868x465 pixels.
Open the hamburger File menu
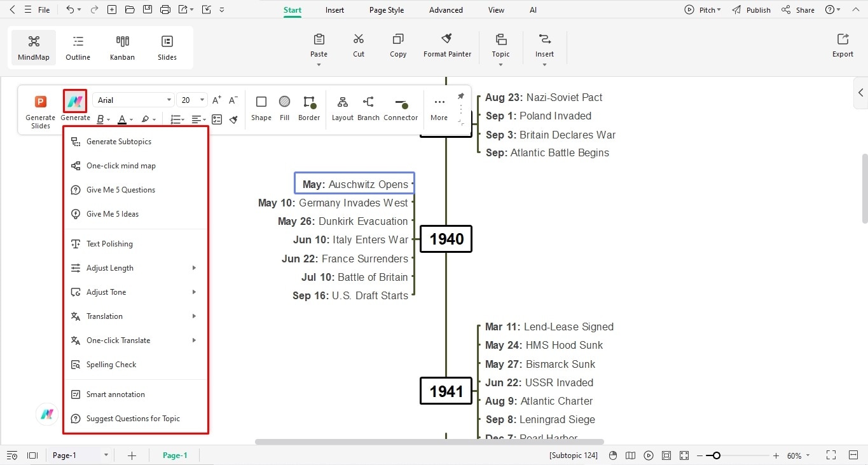pyautogui.click(x=38, y=10)
